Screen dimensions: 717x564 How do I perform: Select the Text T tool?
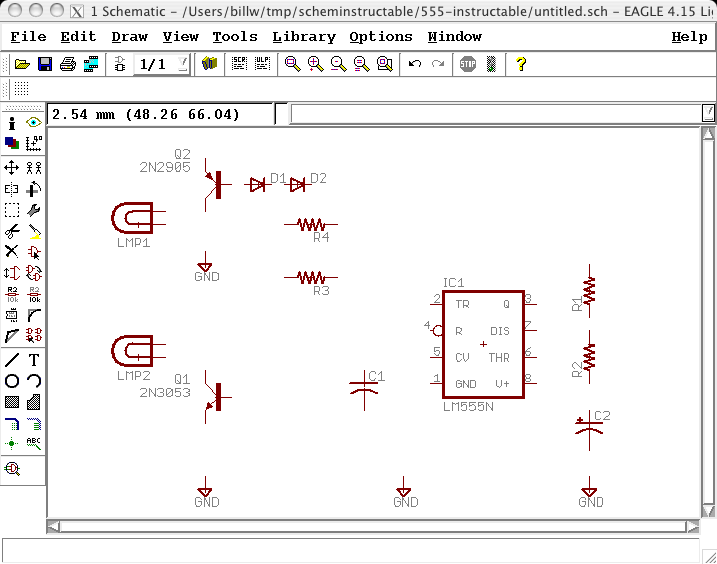(x=34, y=360)
